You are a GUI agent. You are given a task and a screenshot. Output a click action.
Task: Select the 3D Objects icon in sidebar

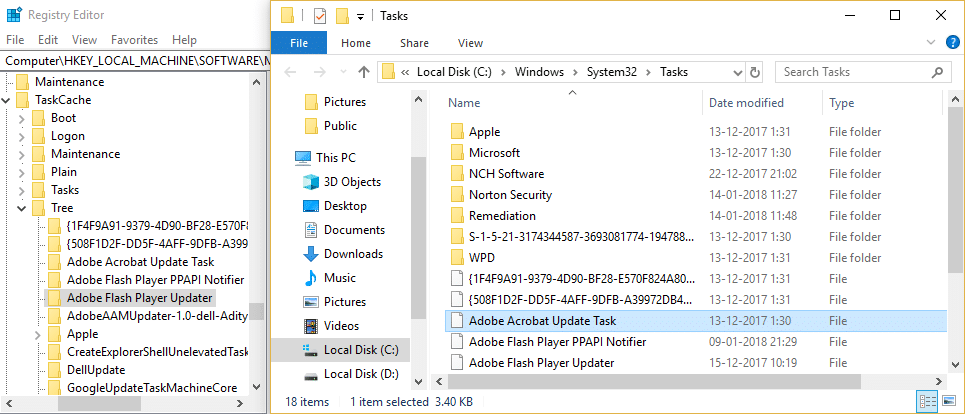307,182
